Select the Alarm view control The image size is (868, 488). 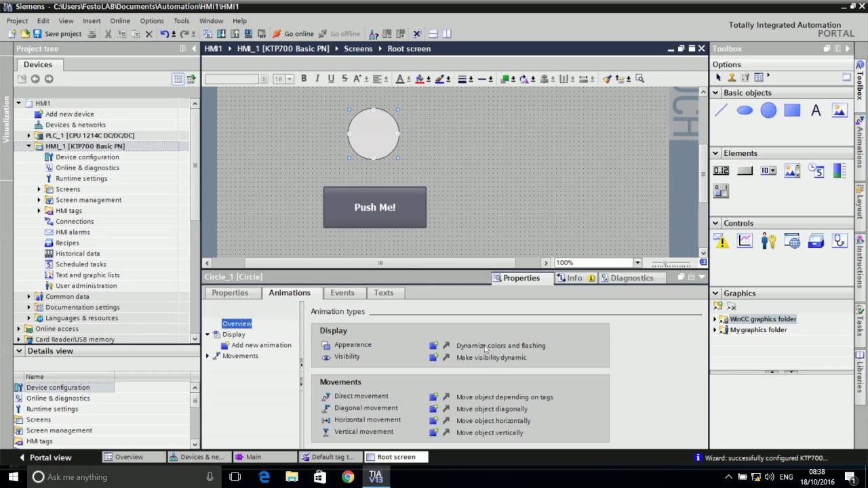click(x=721, y=241)
